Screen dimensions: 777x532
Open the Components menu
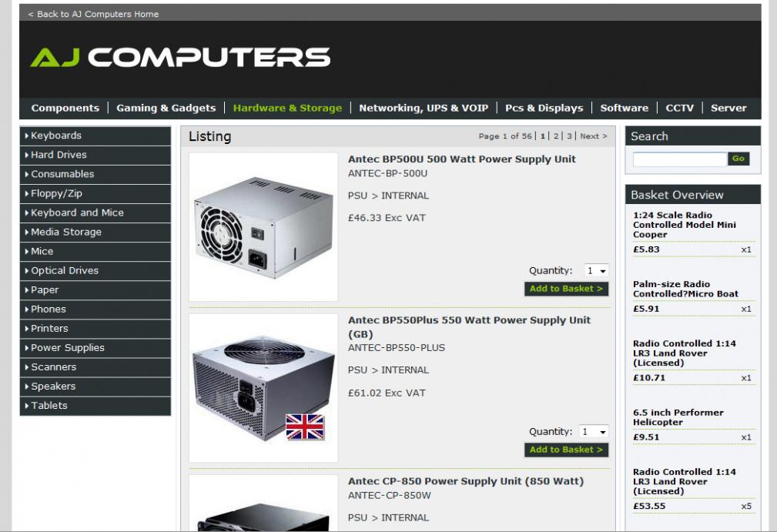pos(65,108)
